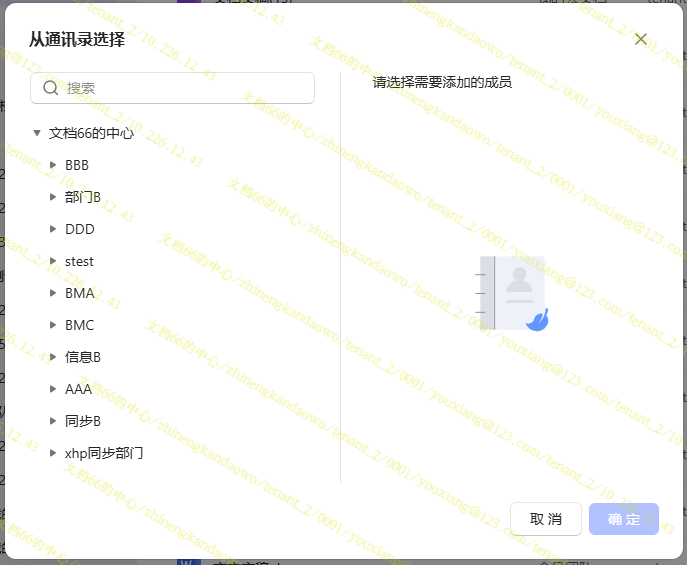Viewport: 687px width, 565px height.
Task: Expand the stest arrow
Action: (x=53, y=261)
